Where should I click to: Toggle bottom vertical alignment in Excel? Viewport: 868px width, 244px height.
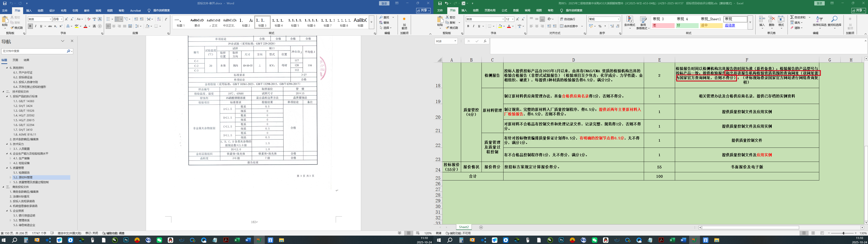coord(542,19)
